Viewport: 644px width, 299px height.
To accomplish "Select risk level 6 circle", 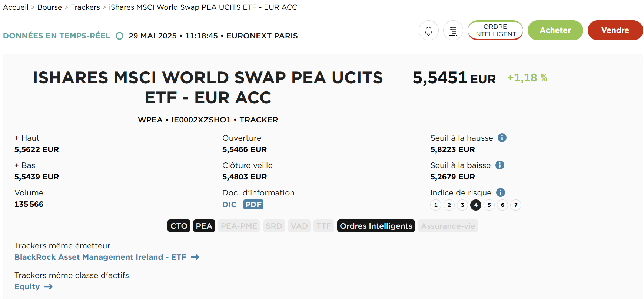I will coord(502,205).
